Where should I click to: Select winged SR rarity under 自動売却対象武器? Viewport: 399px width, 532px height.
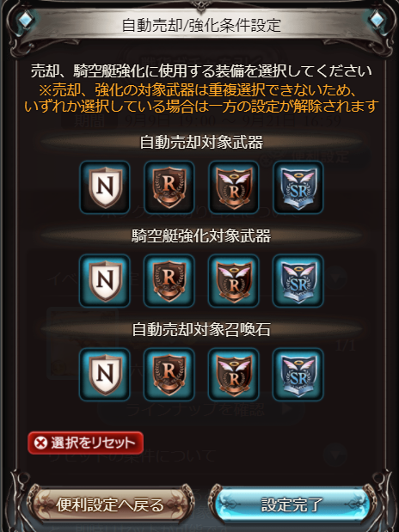point(298,187)
